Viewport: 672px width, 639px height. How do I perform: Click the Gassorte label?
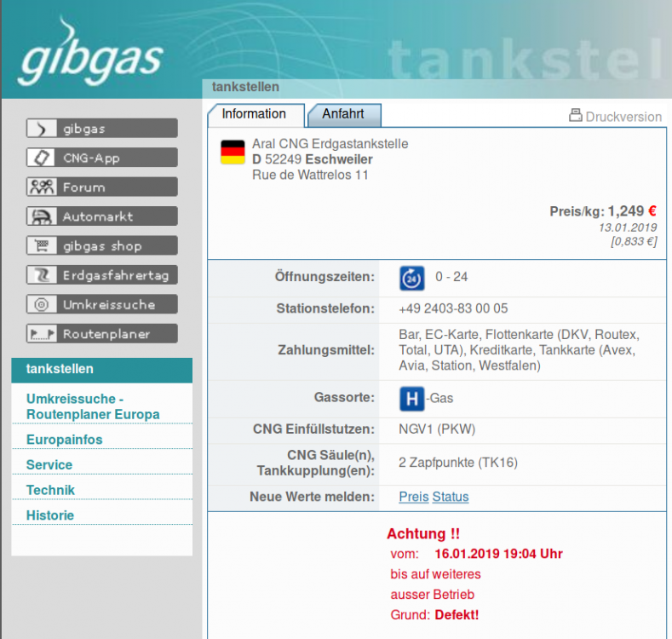coord(344,397)
